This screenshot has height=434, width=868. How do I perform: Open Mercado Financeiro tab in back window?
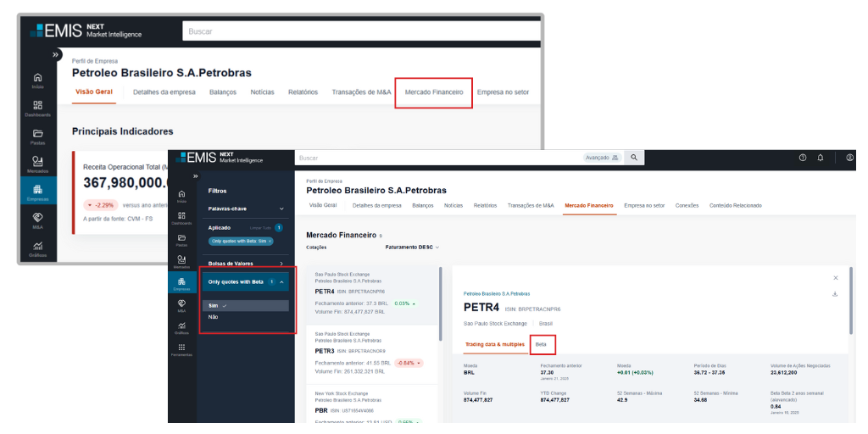click(434, 92)
